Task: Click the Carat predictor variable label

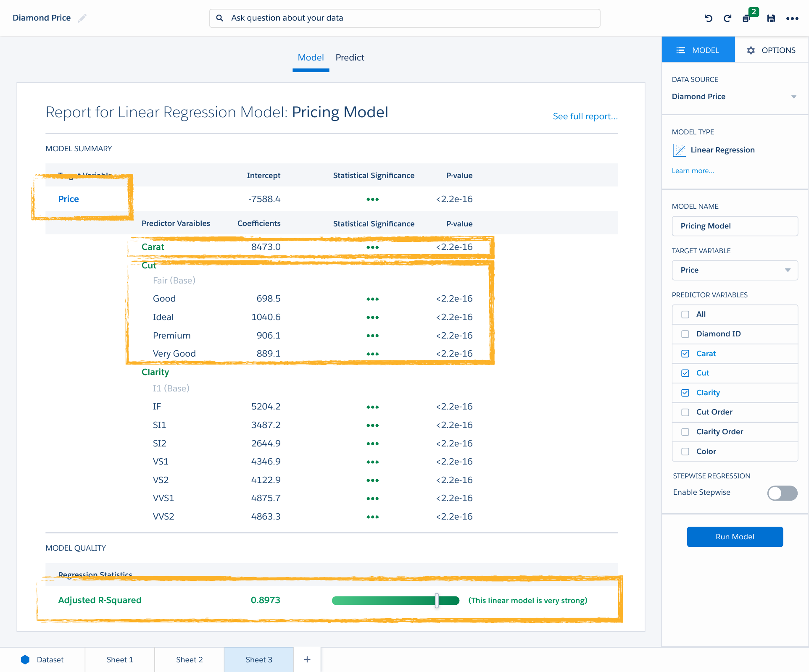Action: pyautogui.click(x=153, y=247)
